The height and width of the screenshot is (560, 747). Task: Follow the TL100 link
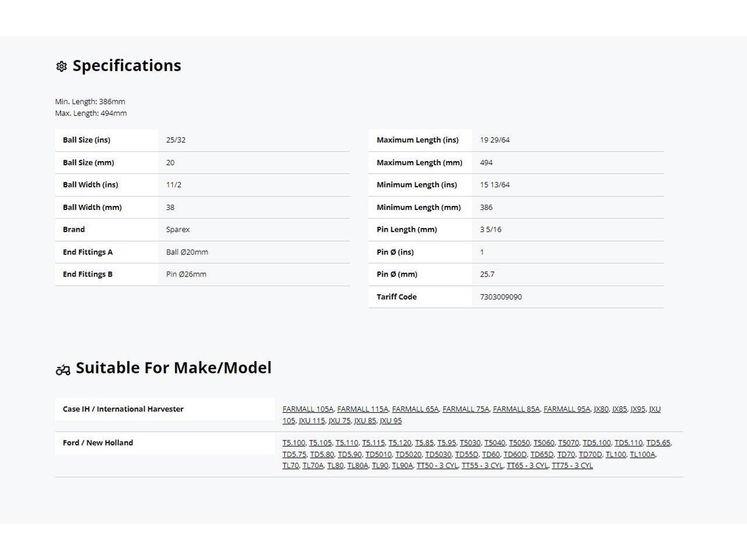point(616,454)
